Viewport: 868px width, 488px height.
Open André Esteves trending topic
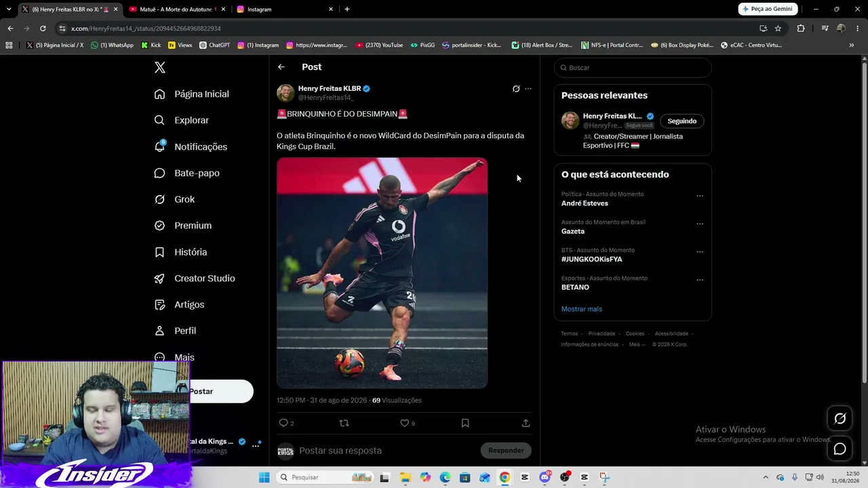(x=585, y=203)
